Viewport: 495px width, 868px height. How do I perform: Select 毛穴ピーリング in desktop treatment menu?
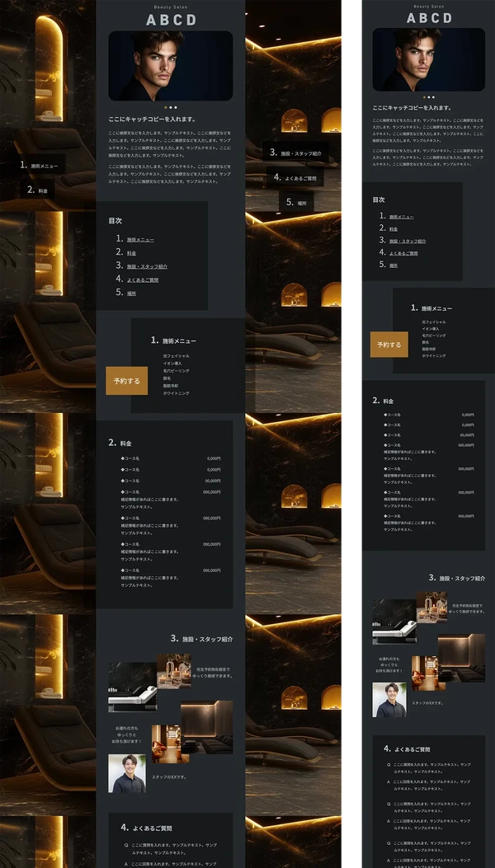tap(177, 370)
